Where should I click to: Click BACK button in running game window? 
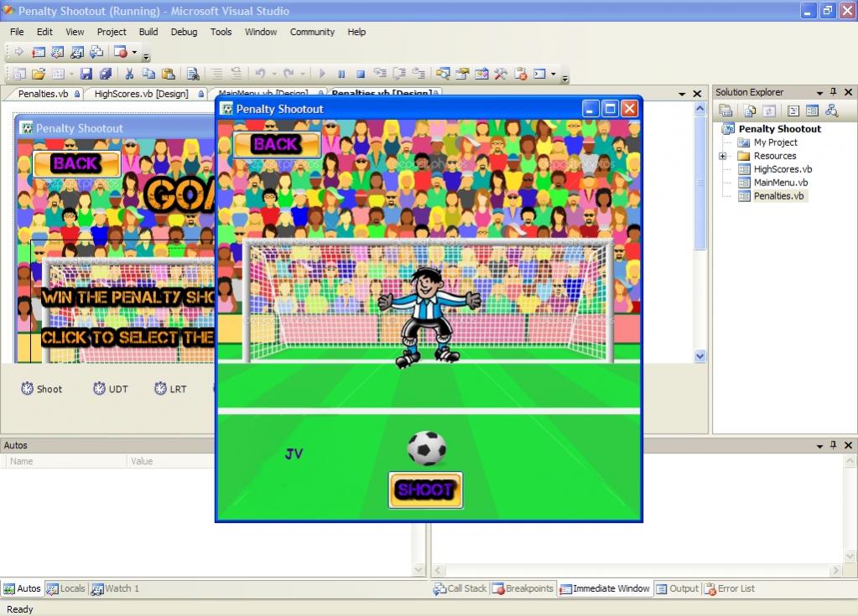[276, 144]
